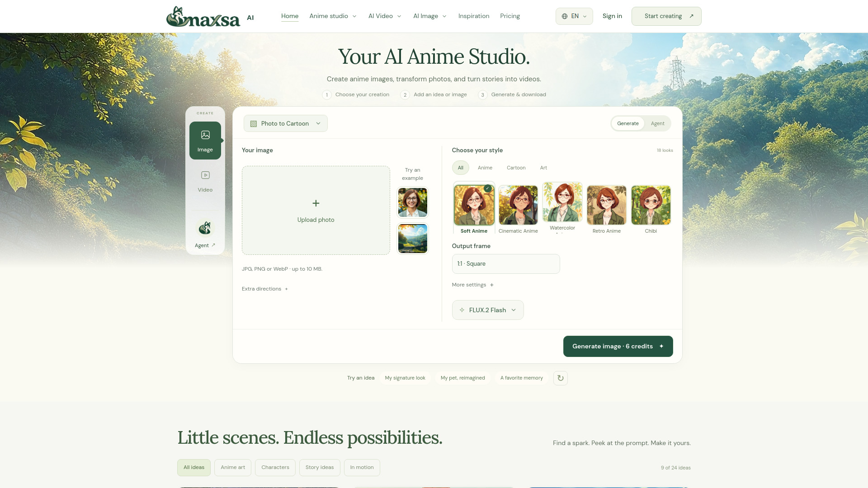
Task: Expand the AI Image menu
Action: click(430, 16)
